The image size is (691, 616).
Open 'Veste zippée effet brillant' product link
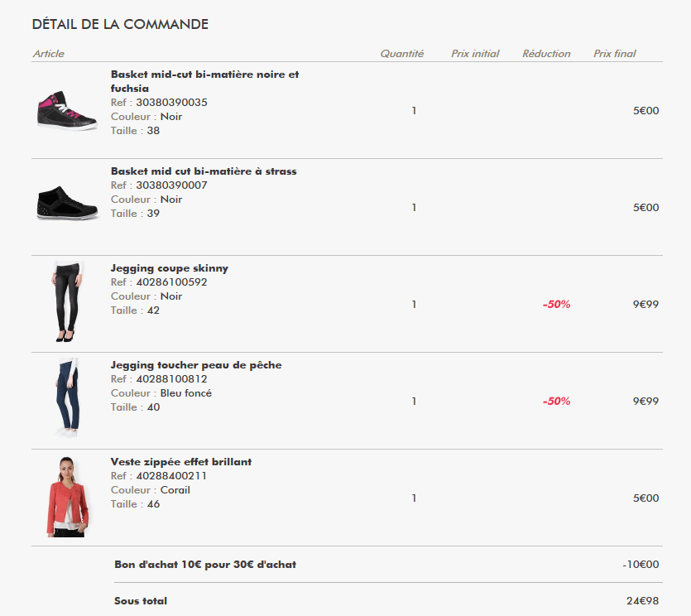coord(181,462)
